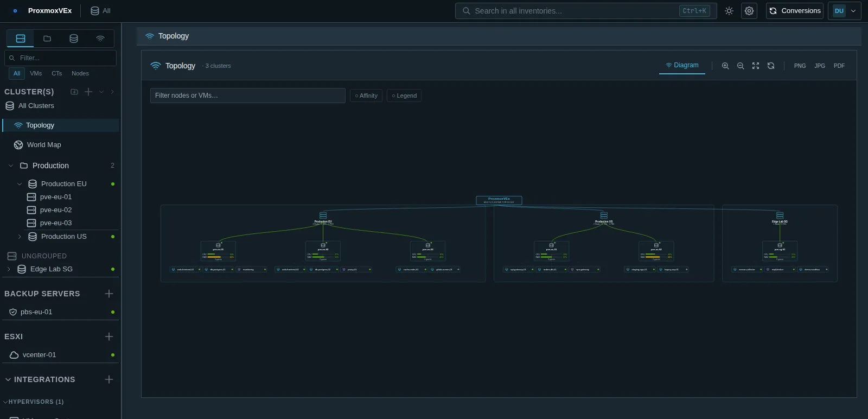Image resolution: width=868 pixels, height=419 pixels.
Task: Export the diagram as PDF
Action: [839, 66]
